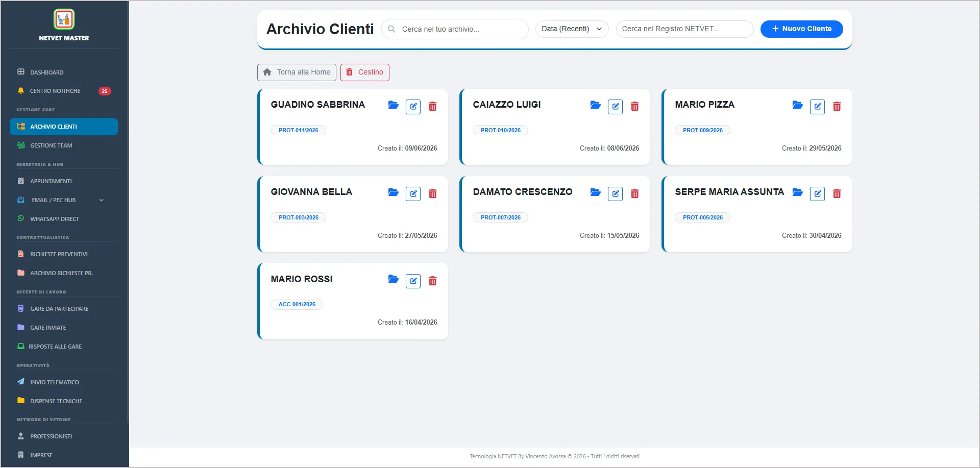Click the PROT-011/2026 protocol badge
This screenshot has height=468, width=980.
click(x=298, y=130)
